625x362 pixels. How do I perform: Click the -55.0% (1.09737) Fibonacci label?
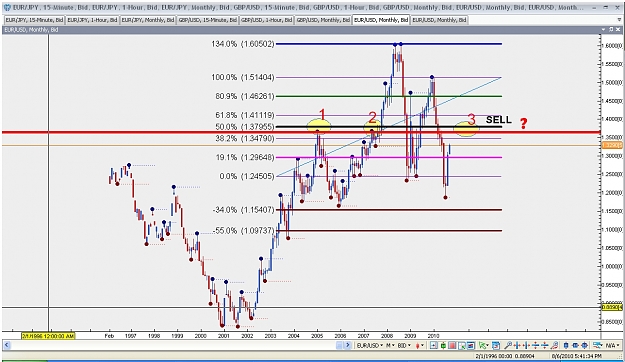[x=244, y=230]
